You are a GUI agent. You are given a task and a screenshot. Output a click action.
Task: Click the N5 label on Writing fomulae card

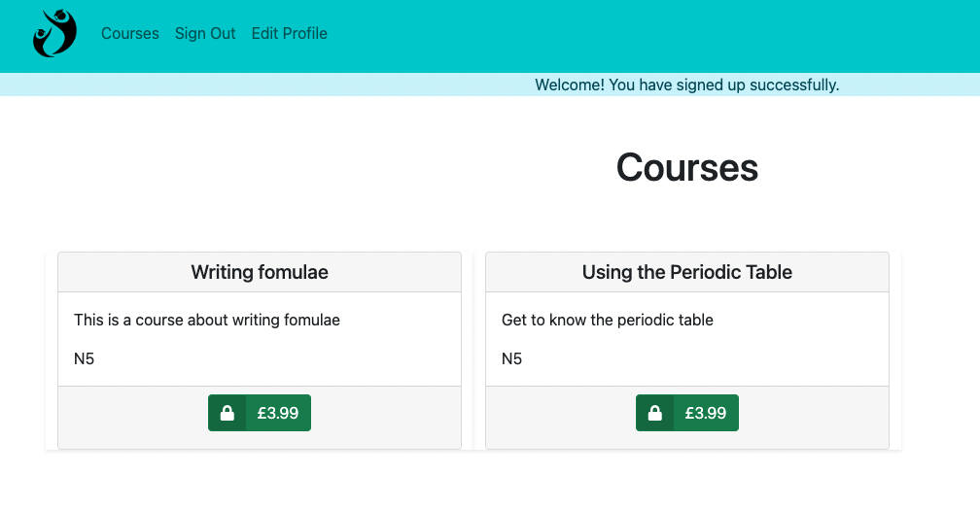point(85,359)
